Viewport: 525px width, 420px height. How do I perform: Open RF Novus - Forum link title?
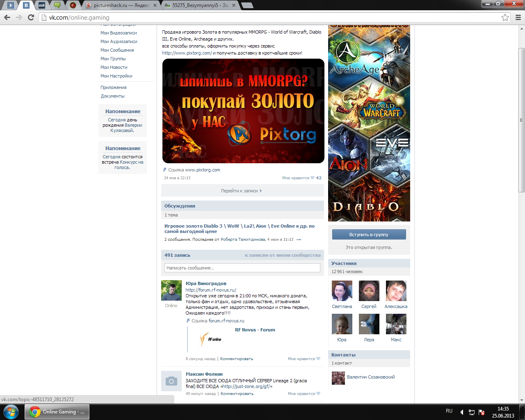(x=255, y=330)
